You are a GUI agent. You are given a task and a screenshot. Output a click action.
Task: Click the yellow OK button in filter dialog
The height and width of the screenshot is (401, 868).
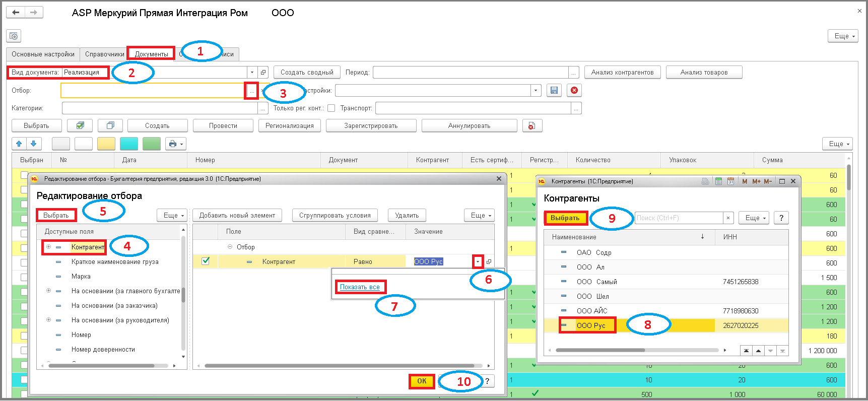tap(422, 381)
